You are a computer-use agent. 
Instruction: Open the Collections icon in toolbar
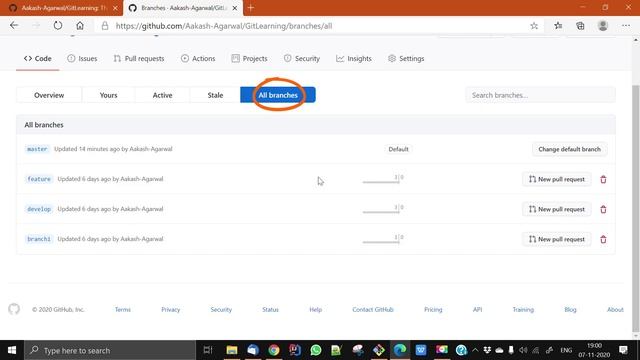(x=580, y=26)
